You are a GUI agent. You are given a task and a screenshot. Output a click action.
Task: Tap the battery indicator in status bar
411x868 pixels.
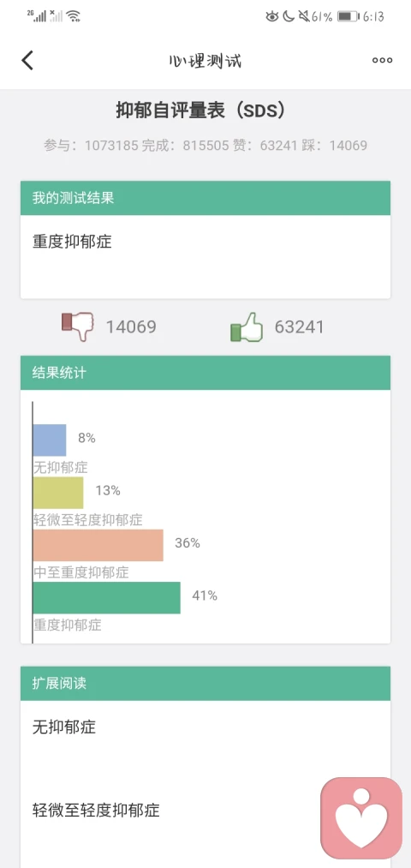(348, 16)
